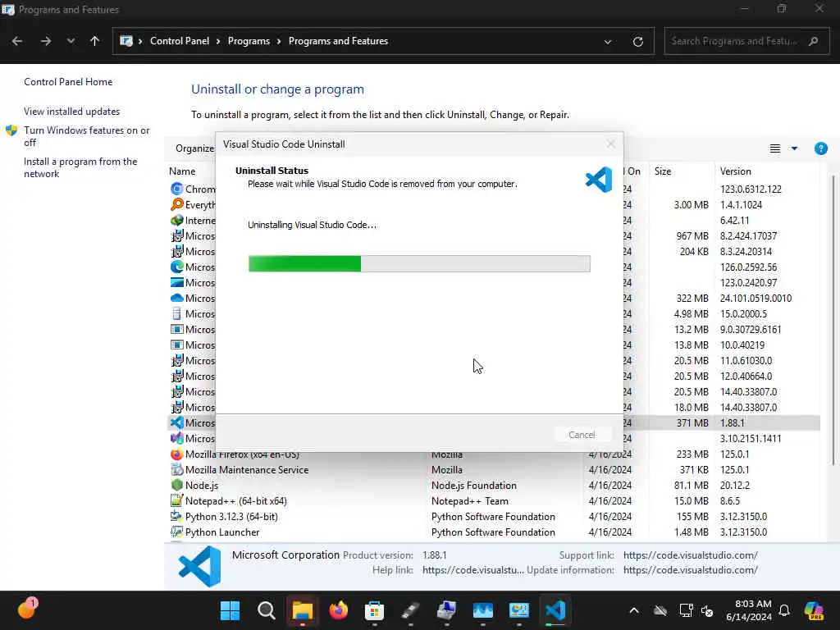Click Node.js Foundation publisher cell
The height and width of the screenshot is (630, 840).
(x=474, y=486)
